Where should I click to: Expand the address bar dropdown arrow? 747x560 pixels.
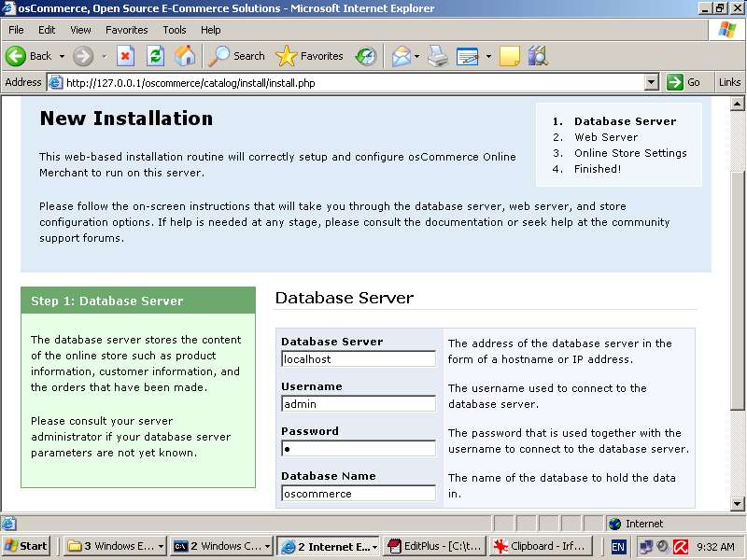click(652, 82)
